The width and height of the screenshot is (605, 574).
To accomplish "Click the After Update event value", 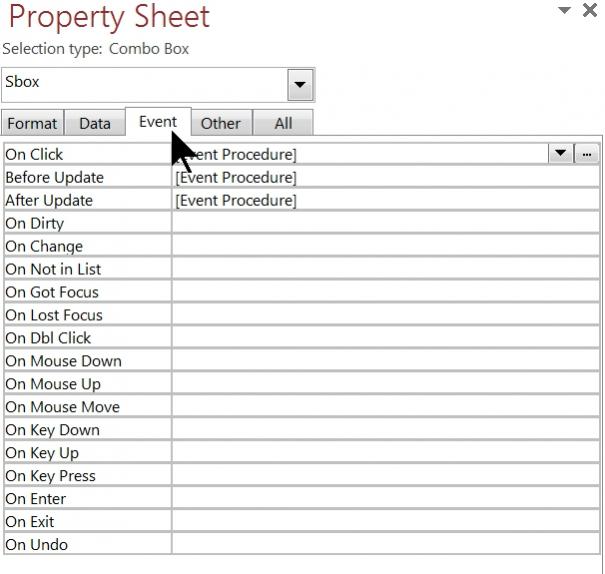I will pyautogui.click(x=386, y=200).
